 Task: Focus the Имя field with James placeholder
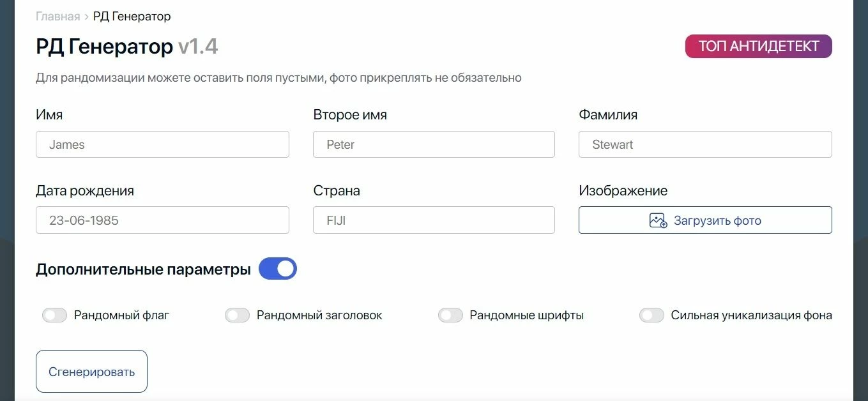tap(162, 144)
